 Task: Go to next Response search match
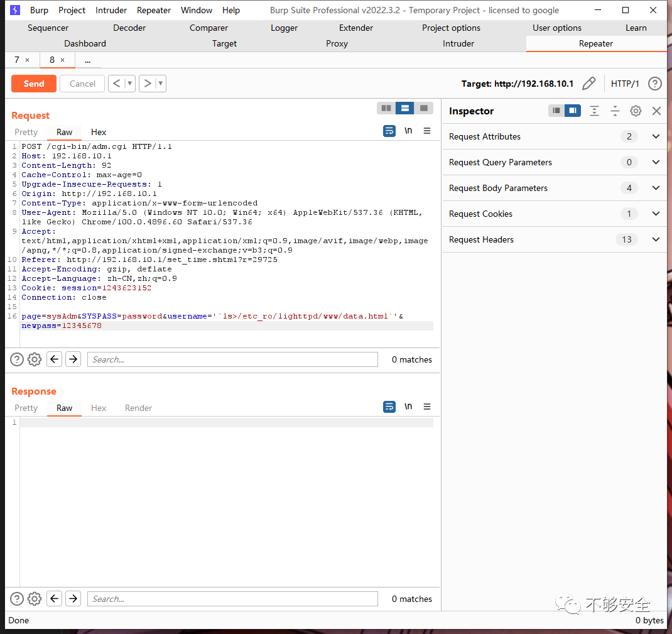pos(73,598)
